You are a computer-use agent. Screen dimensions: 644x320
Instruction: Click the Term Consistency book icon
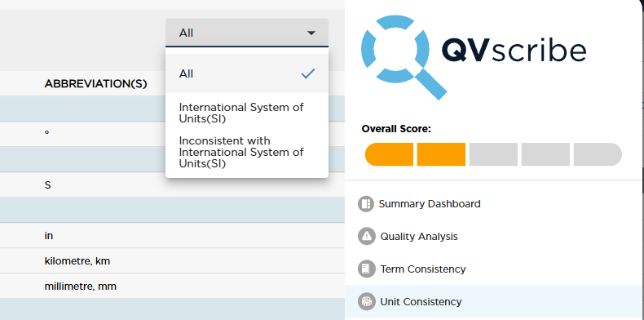click(366, 269)
